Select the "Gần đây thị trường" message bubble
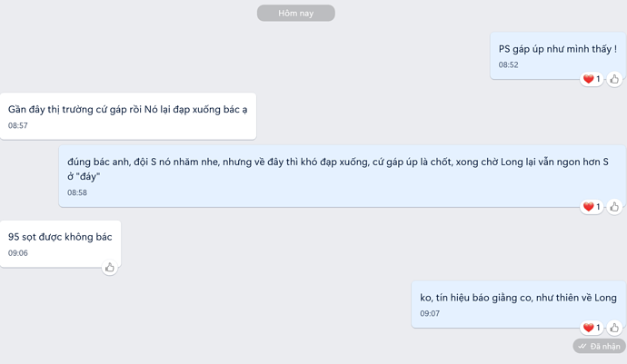The height and width of the screenshot is (364, 627). (x=128, y=116)
